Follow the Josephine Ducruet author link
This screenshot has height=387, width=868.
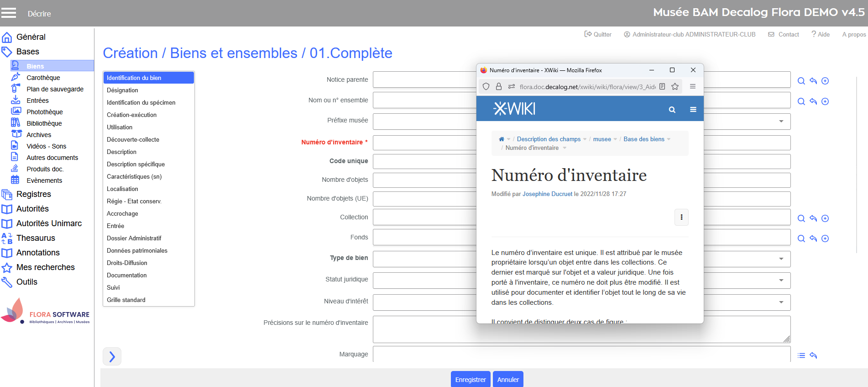coord(547,194)
